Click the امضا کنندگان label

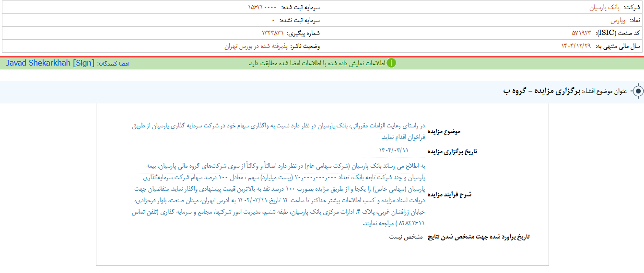[x=114, y=64]
